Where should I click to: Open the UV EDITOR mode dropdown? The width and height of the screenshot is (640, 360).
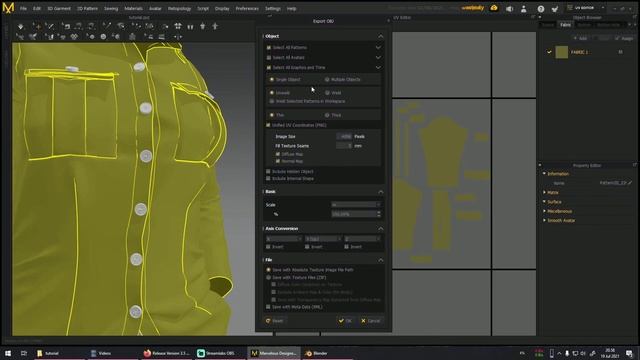click(587, 8)
